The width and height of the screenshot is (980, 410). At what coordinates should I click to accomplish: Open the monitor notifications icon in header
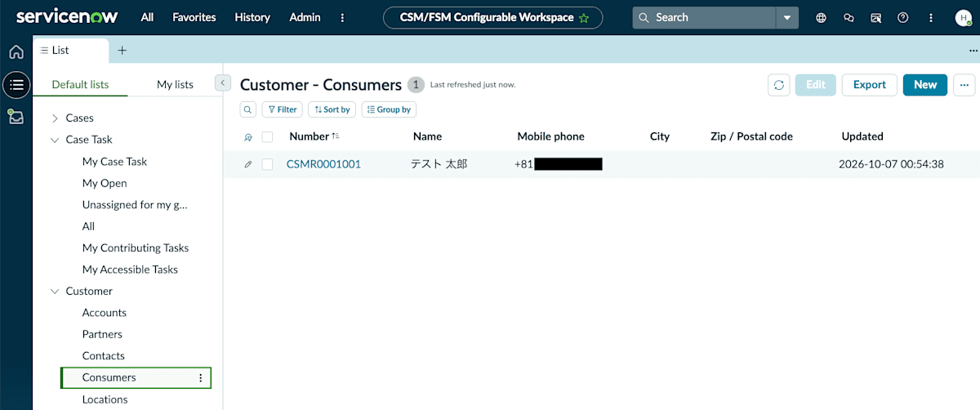point(875,17)
